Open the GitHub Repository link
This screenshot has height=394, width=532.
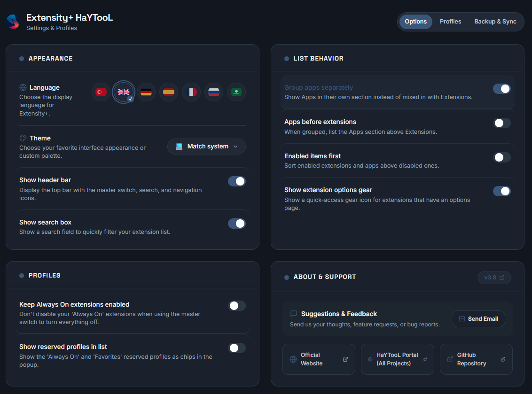pyautogui.click(x=476, y=359)
